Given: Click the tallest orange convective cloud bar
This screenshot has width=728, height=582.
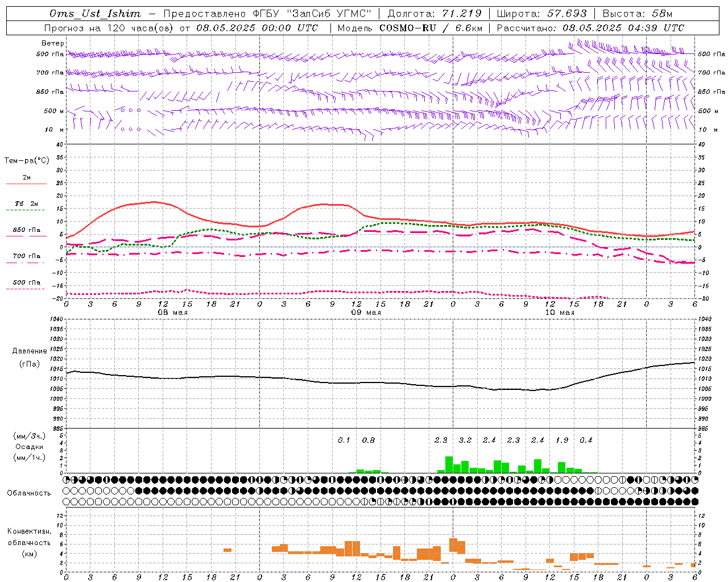Looking at the screenshot, I should (453, 545).
